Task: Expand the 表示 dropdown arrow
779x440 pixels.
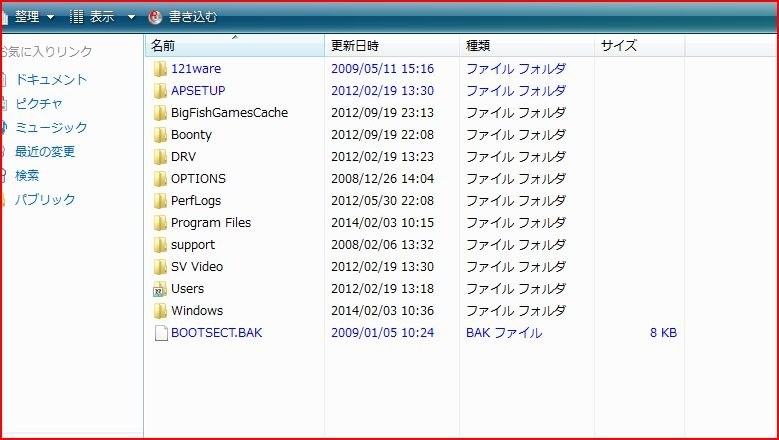Action: 131,17
